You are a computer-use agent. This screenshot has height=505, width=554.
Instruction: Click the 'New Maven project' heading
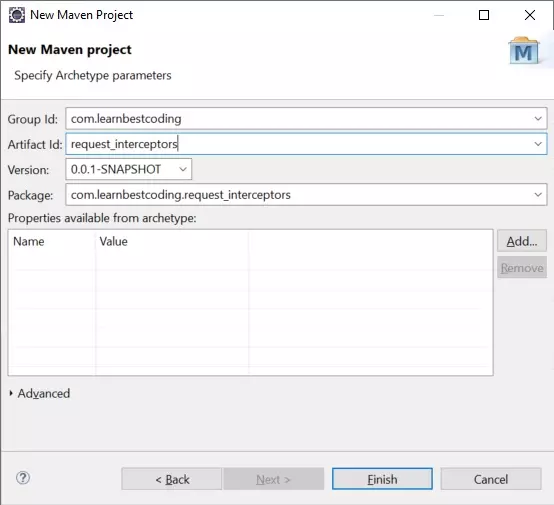70,49
